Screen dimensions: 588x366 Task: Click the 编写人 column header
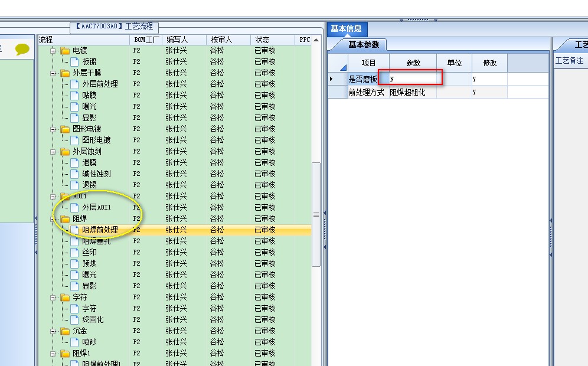pyautogui.click(x=184, y=40)
